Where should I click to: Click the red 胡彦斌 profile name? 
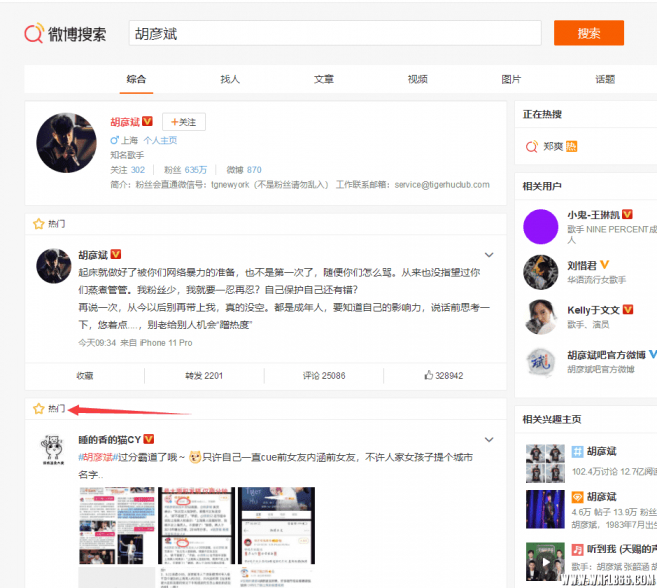(125, 122)
